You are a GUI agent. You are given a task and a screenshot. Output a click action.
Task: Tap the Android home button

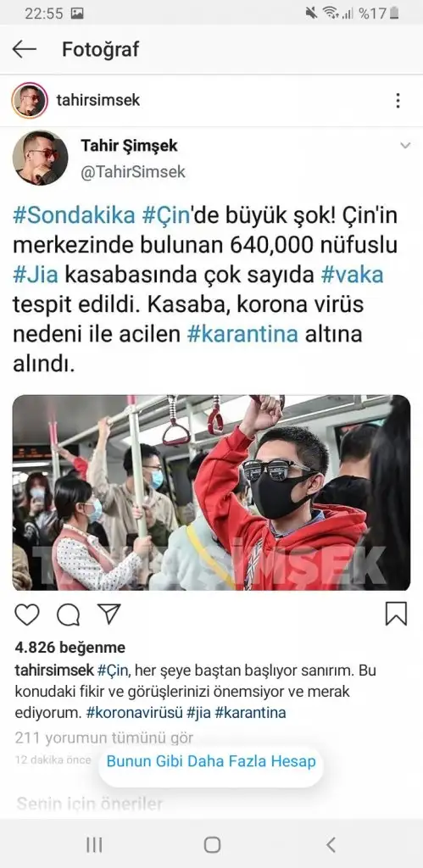(212, 845)
